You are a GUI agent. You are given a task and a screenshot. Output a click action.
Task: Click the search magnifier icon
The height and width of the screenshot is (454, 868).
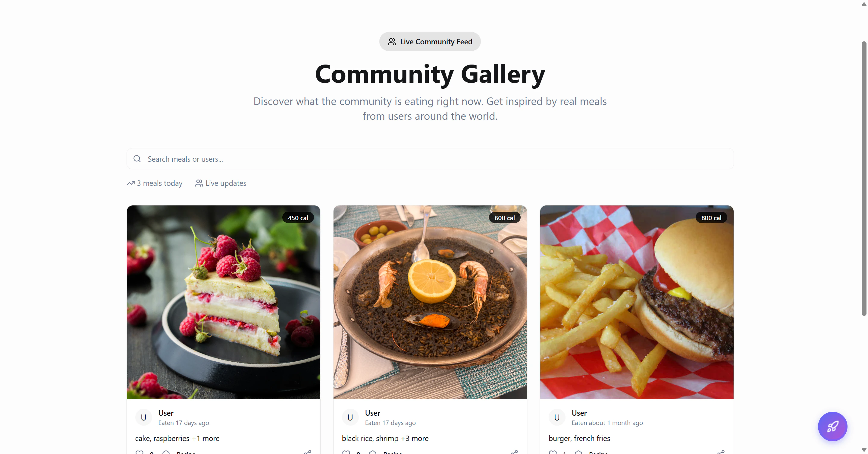[137, 159]
